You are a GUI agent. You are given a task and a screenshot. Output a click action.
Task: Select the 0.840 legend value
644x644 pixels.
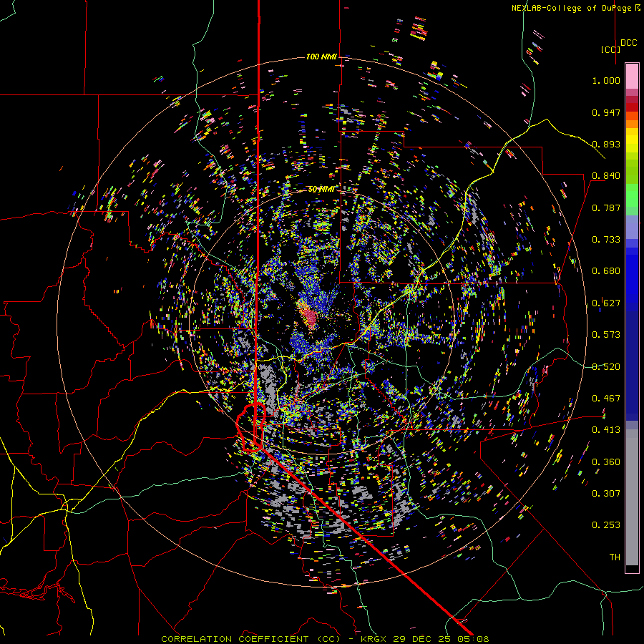coord(606,176)
